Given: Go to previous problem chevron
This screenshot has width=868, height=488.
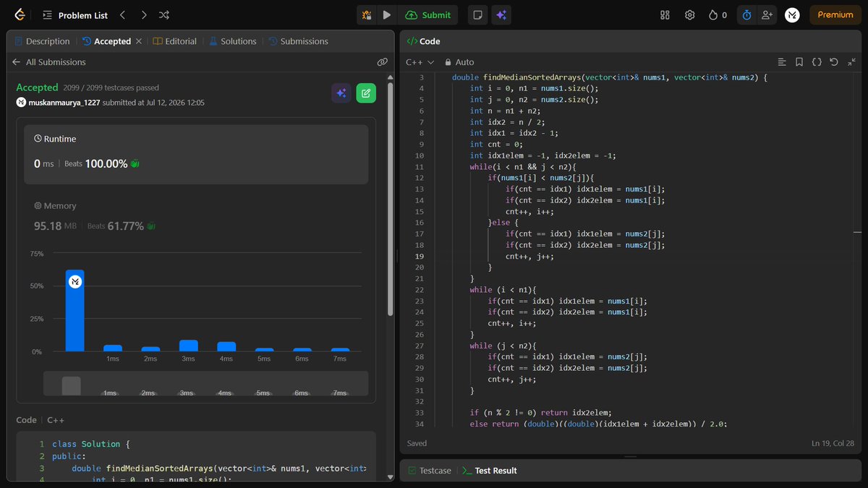Looking at the screenshot, I should point(122,14).
